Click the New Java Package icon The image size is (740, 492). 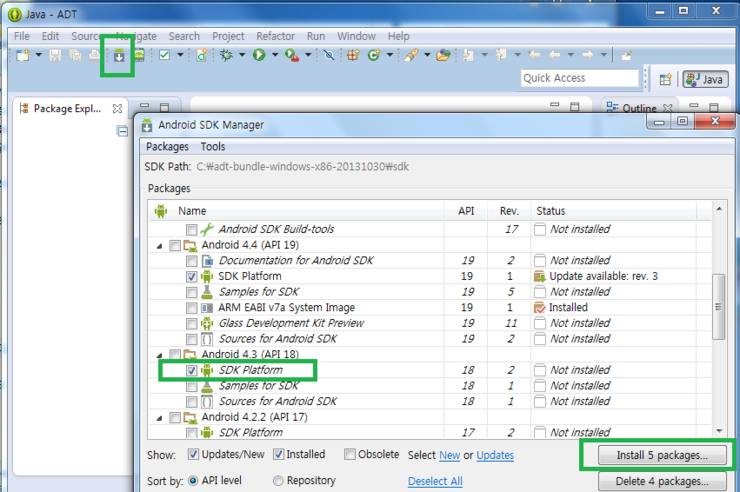(x=353, y=56)
